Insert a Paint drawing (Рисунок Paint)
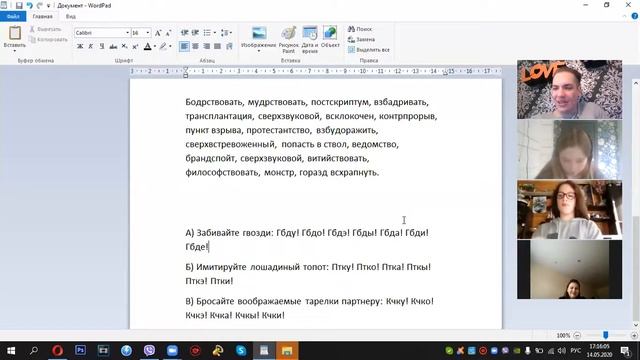 pos(289,40)
